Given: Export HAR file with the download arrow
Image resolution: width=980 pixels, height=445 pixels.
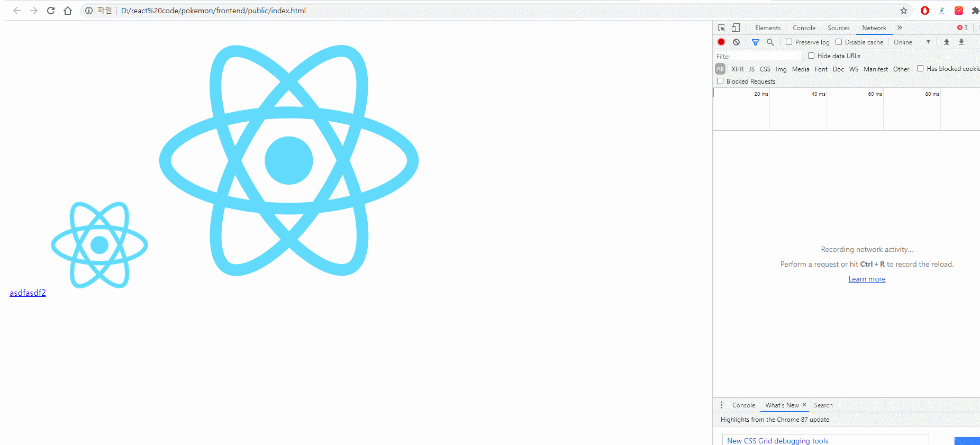Looking at the screenshot, I should (x=961, y=42).
